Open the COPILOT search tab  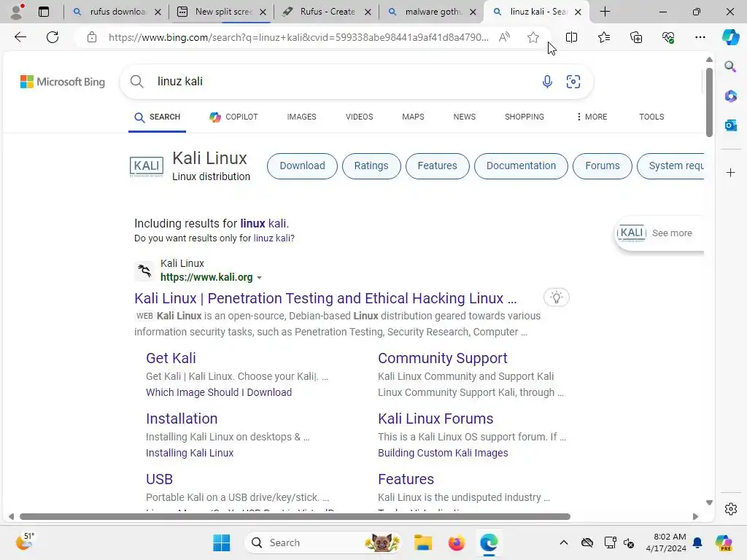(x=233, y=117)
